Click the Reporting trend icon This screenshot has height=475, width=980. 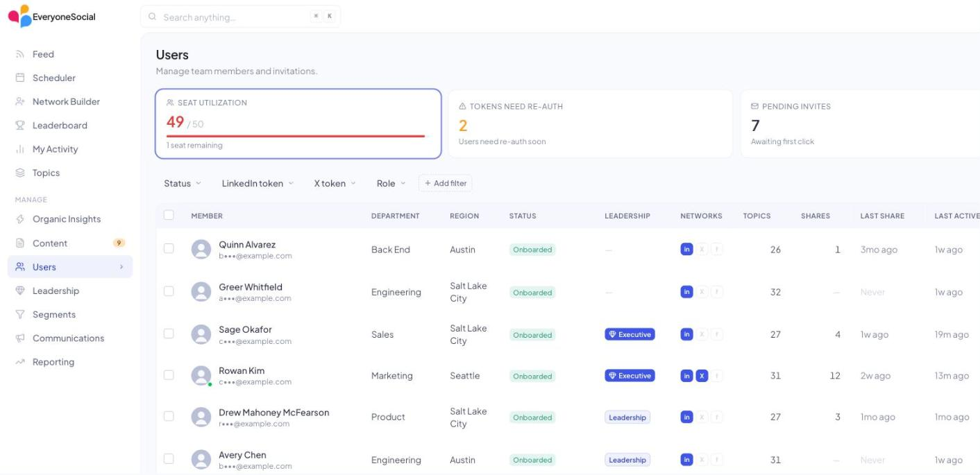20,362
